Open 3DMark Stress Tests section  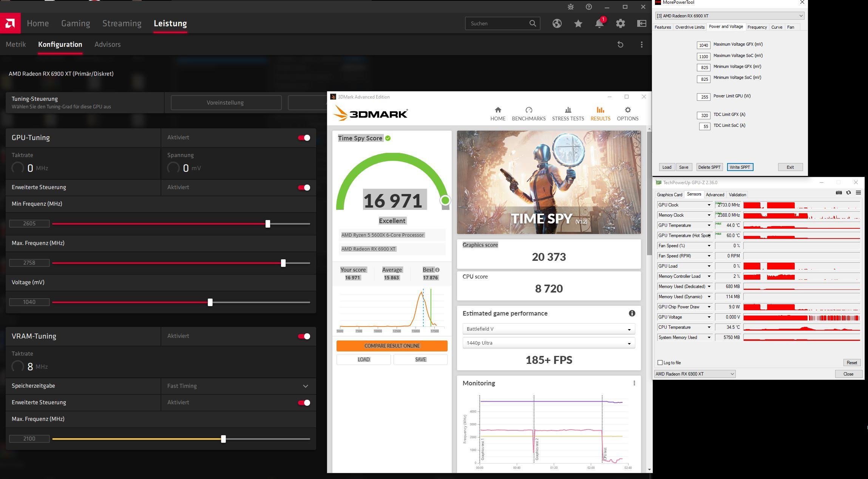[568, 114]
